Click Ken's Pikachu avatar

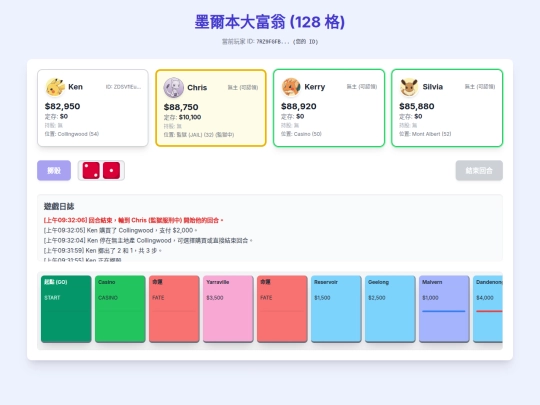(x=55, y=87)
